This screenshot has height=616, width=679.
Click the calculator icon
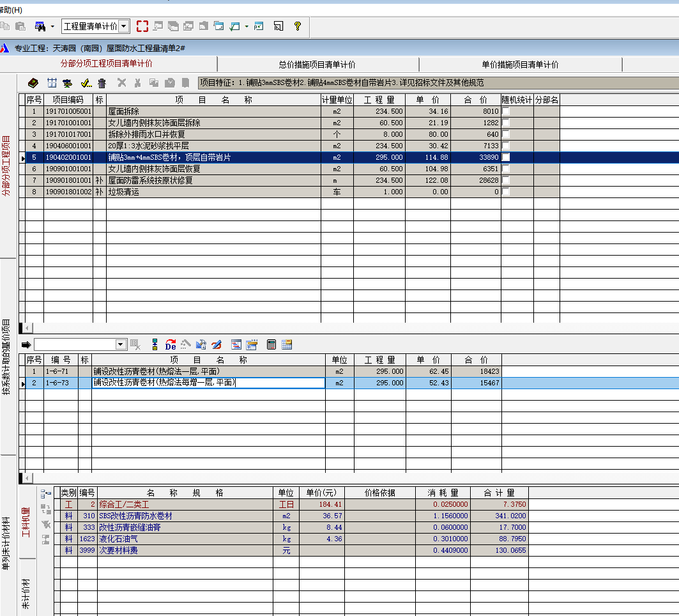click(x=271, y=345)
